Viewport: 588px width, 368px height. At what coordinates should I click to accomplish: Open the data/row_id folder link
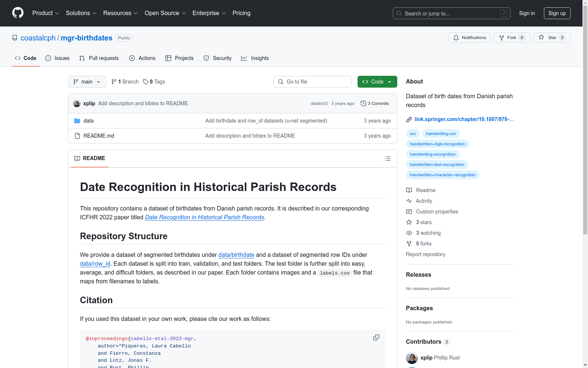[95, 263]
